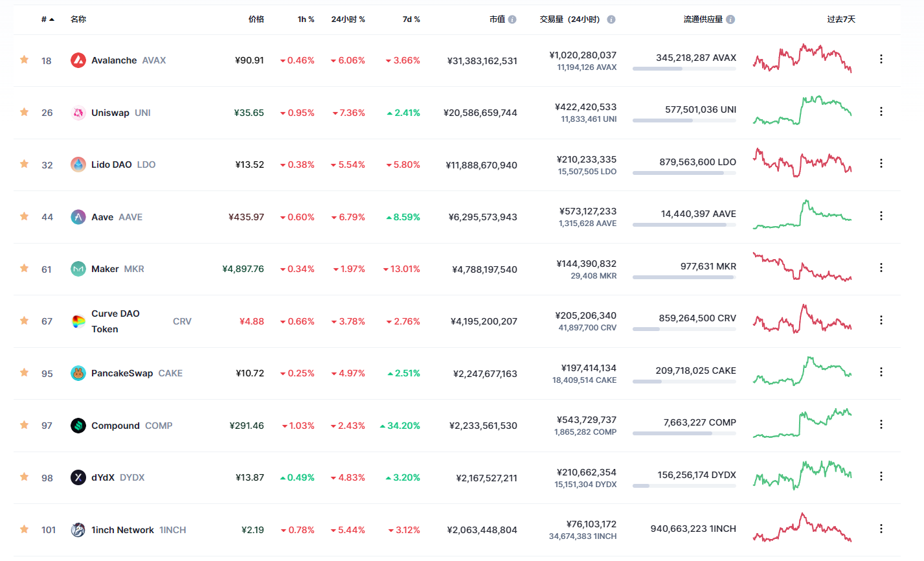Click Compound 7d change 34.20%

coord(400,426)
